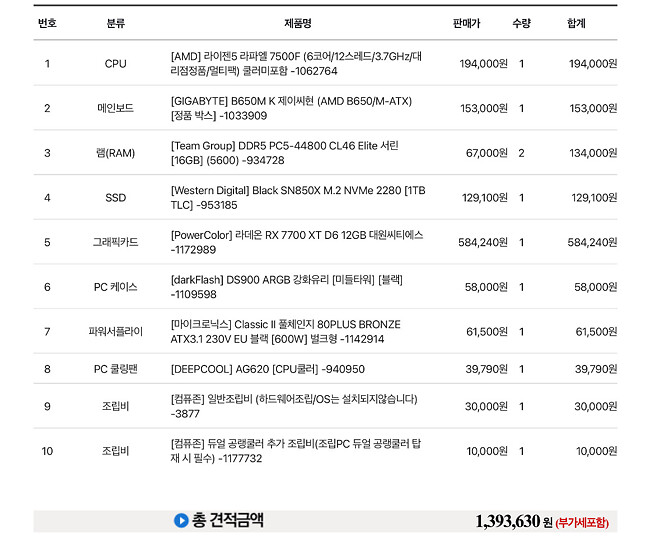This screenshot has height=540, width=660.
Task: Click the 제품명 column header
Action: (x=298, y=23)
